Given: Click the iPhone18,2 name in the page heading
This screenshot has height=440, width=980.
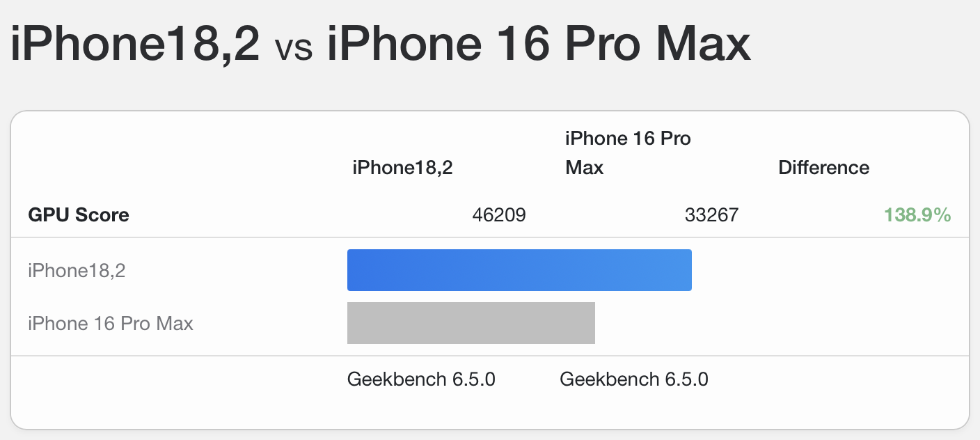Looking at the screenshot, I should (x=135, y=43).
